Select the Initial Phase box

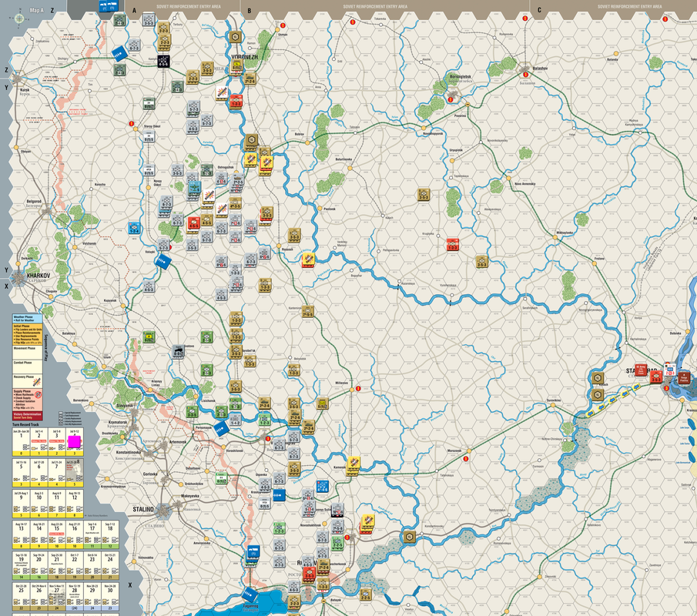tap(27, 334)
